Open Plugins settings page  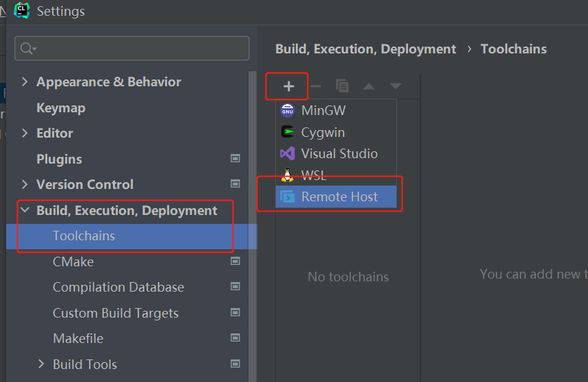click(60, 160)
